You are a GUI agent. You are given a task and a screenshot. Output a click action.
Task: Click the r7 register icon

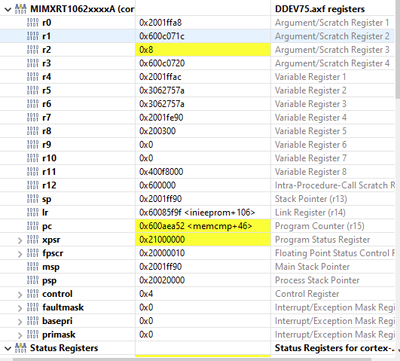point(33,117)
